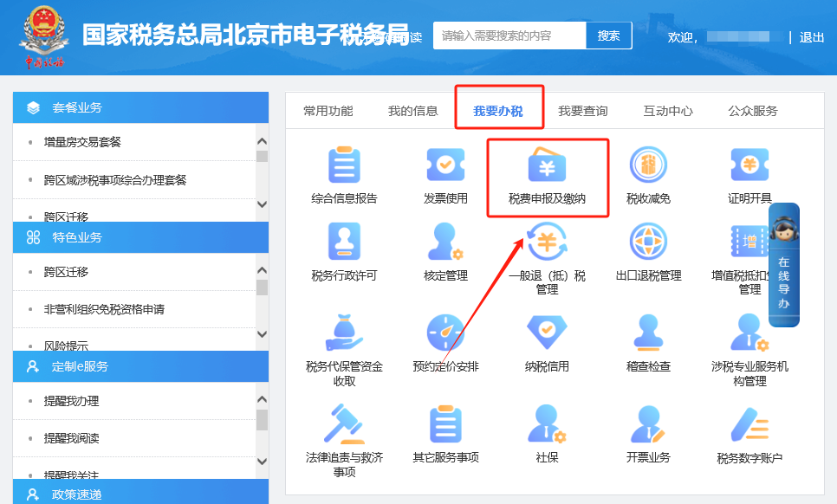Select 证明开具 icon
837x504 pixels.
[749, 165]
